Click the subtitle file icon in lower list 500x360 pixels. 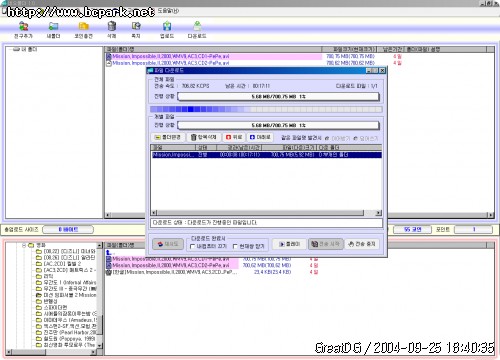(109, 272)
